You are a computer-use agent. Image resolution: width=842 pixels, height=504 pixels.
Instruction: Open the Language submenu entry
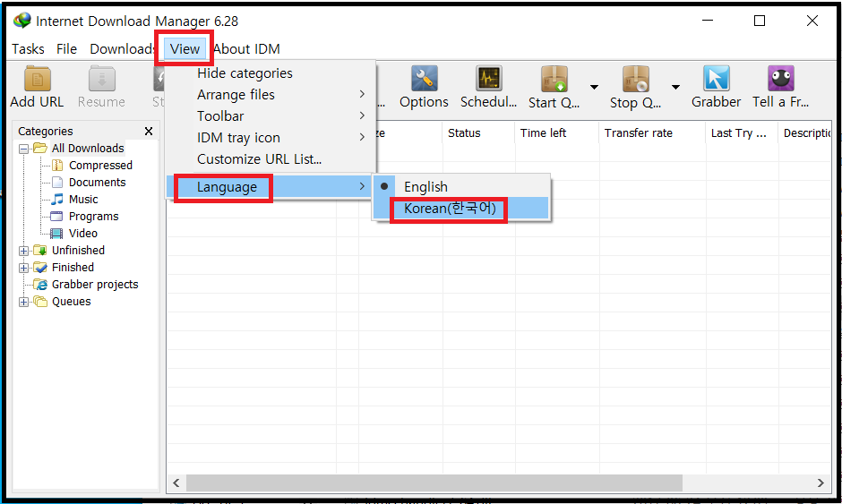click(270, 187)
